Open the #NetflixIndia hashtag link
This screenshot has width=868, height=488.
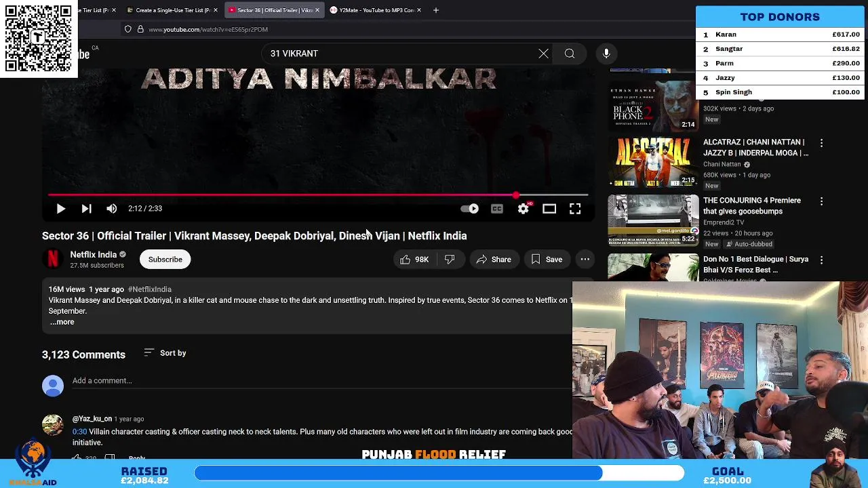(x=149, y=289)
